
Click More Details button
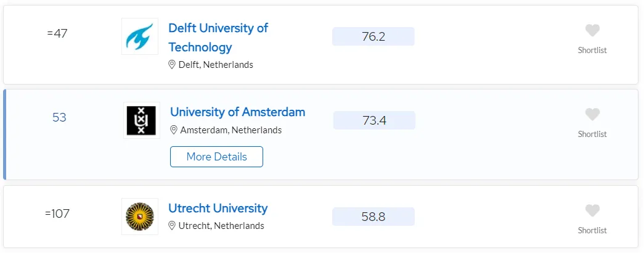coord(216,157)
